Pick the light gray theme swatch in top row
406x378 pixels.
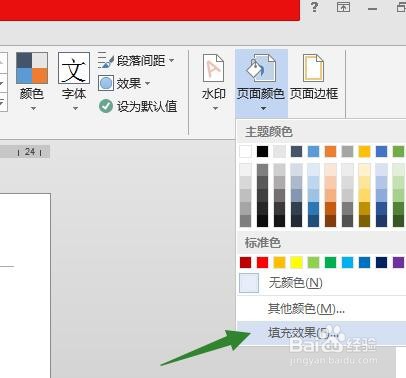coord(279,151)
